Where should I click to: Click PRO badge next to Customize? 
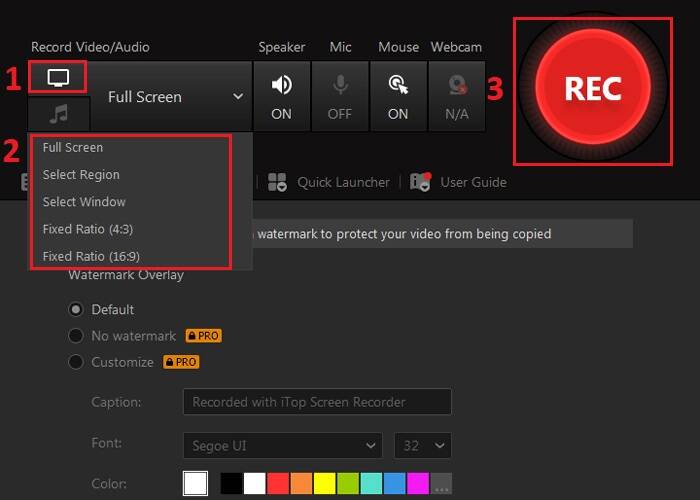tap(181, 362)
